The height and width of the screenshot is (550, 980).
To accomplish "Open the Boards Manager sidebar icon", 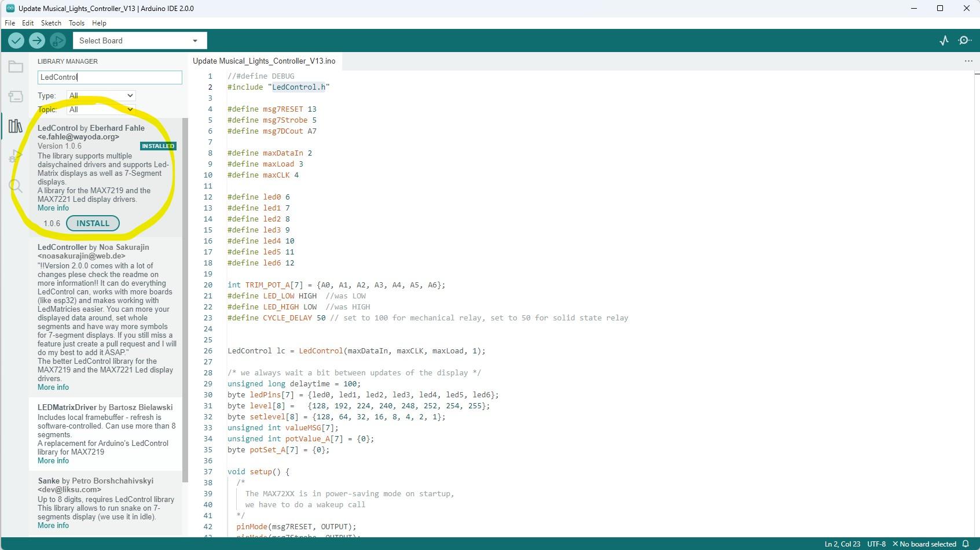I will coord(16,97).
